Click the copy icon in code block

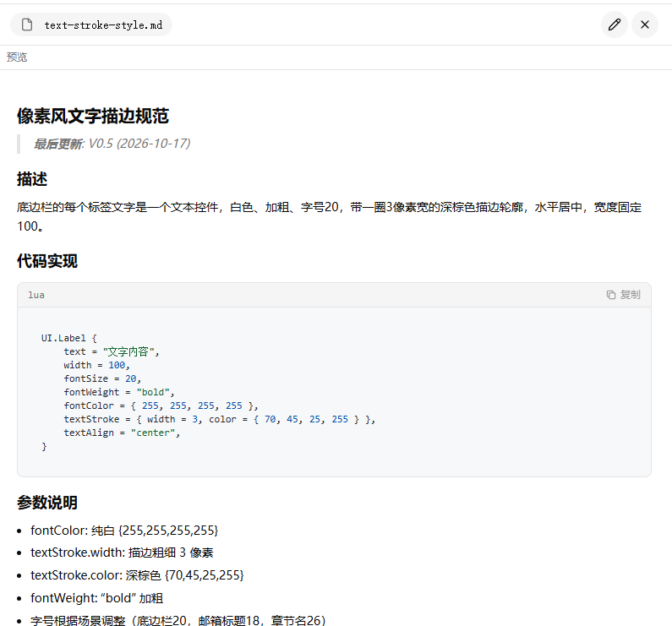tap(610, 295)
